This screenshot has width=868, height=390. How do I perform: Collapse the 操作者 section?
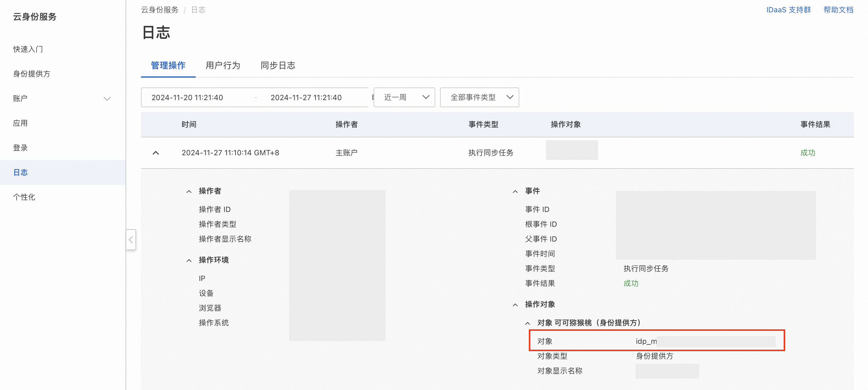(189, 191)
